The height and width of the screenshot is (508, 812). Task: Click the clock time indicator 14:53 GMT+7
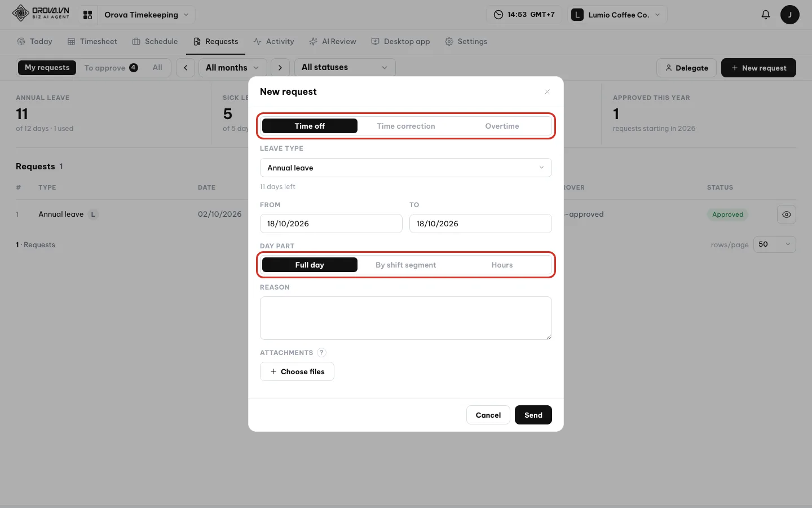(524, 15)
